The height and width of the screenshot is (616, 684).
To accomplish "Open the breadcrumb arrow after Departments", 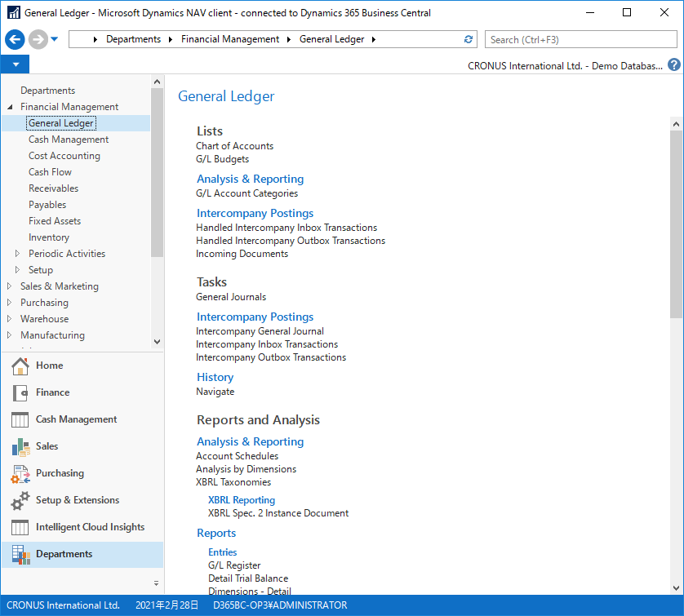I will pyautogui.click(x=171, y=39).
